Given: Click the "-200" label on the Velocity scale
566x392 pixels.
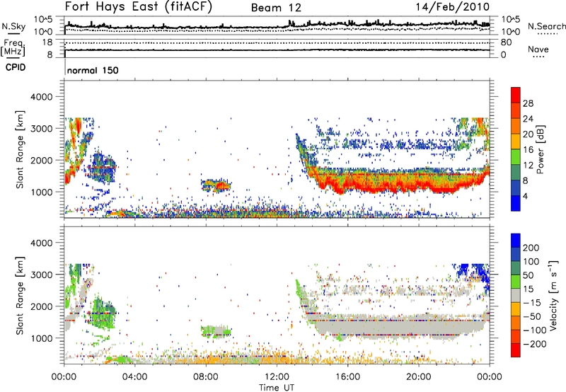Looking at the screenshot, I should [x=534, y=344].
